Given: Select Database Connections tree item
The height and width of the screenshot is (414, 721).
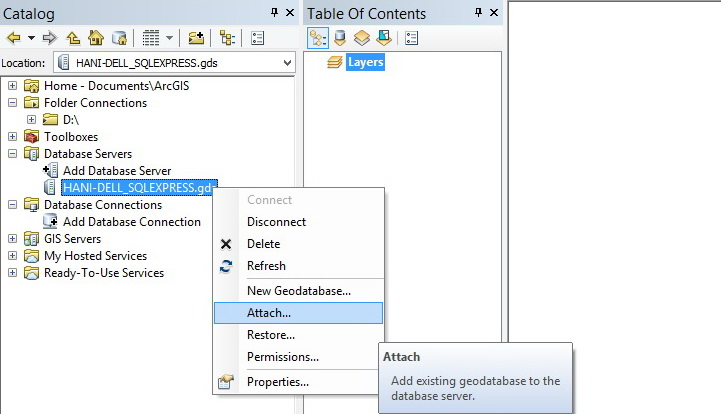Looking at the screenshot, I should (x=103, y=205).
